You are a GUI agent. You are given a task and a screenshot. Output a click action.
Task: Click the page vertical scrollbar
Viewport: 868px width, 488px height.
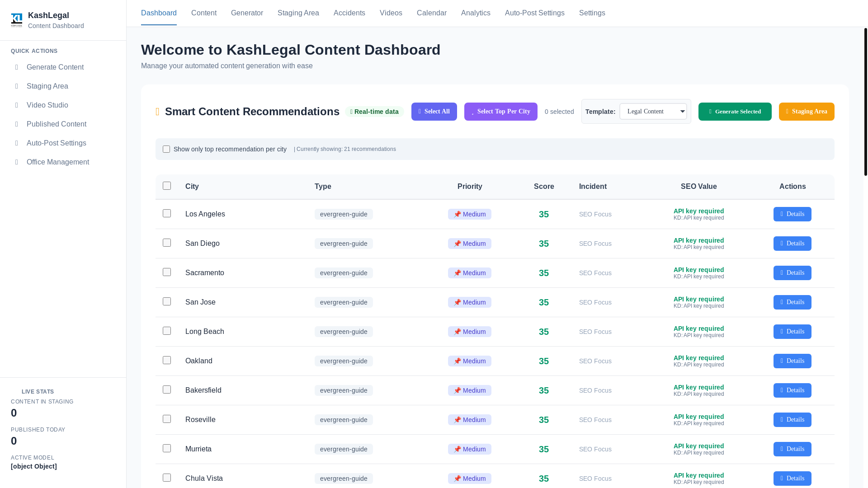[x=866, y=102]
